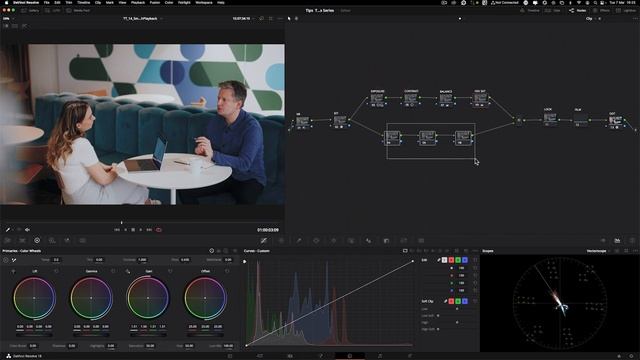This screenshot has height=360, width=640.
Task: Open the Playback menu
Action: [x=138, y=2]
